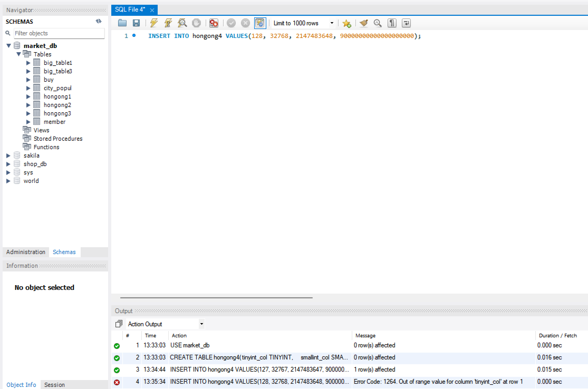Open the Action Output type dropdown

[x=201, y=324]
